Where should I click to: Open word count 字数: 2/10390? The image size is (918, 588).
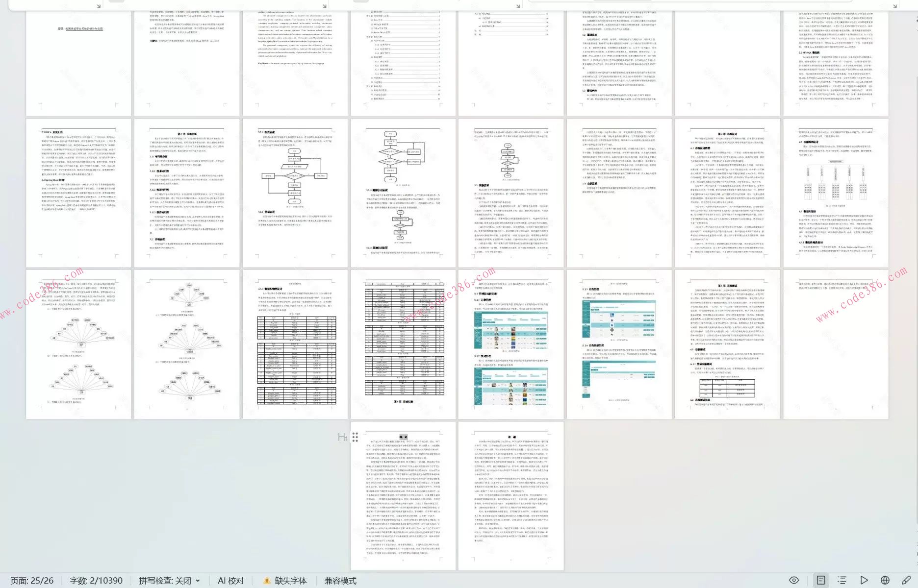(96, 581)
